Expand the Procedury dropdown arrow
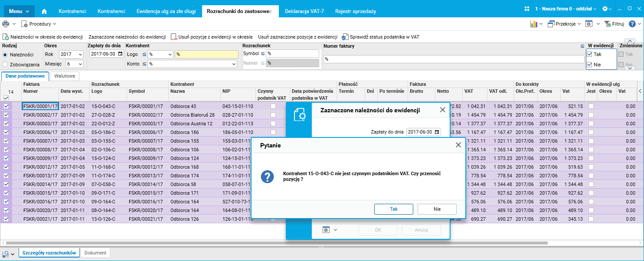Screen dimensions: 644x261 pyautogui.click(x=54, y=24)
